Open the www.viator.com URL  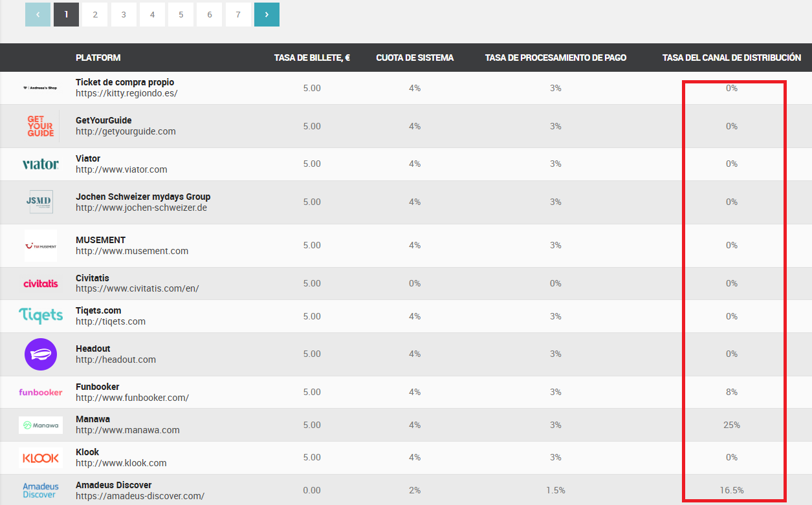122,169
